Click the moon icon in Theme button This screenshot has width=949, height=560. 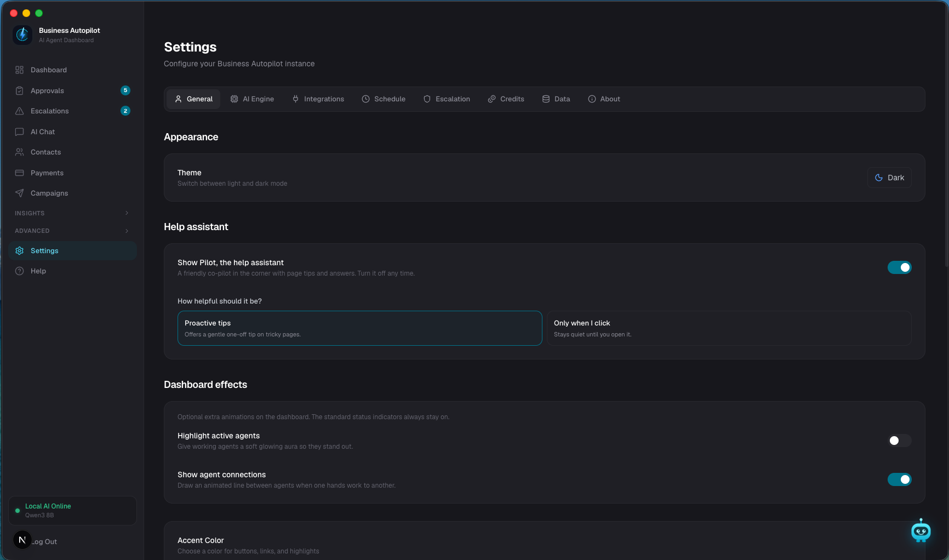pos(879,178)
